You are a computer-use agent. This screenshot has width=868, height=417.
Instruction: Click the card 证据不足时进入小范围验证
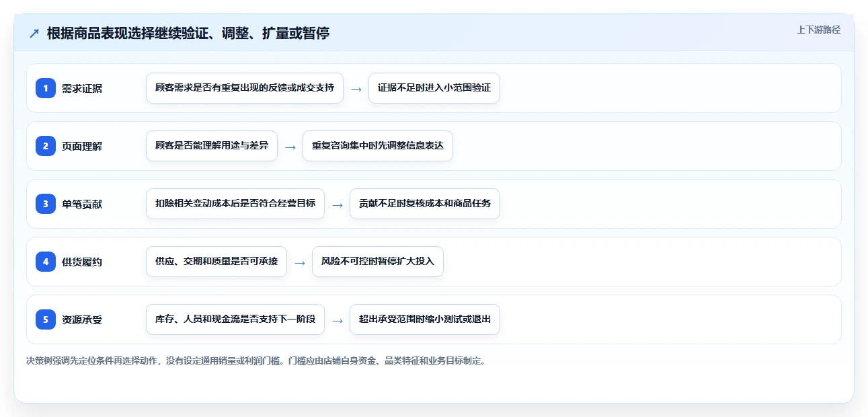(434, 88)
